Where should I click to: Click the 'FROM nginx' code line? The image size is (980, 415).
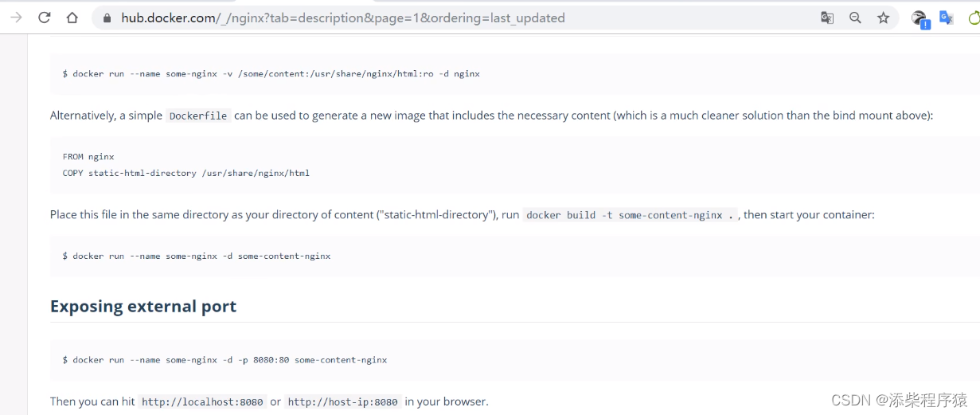[x=88, y=157]
